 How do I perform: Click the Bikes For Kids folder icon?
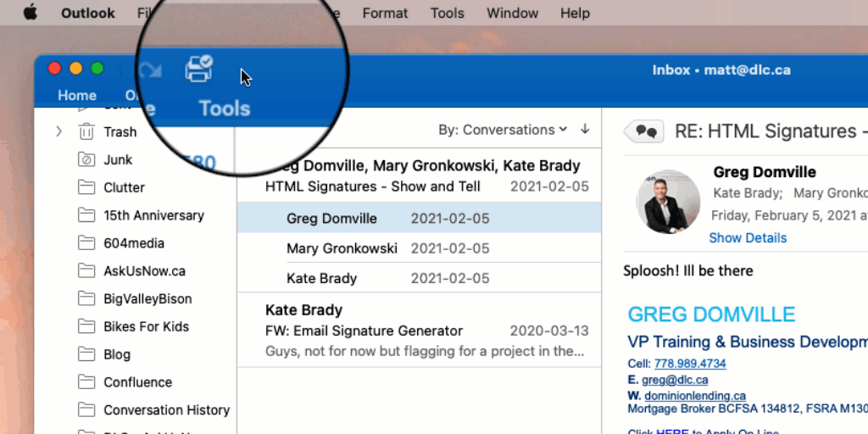pos(86,326)
